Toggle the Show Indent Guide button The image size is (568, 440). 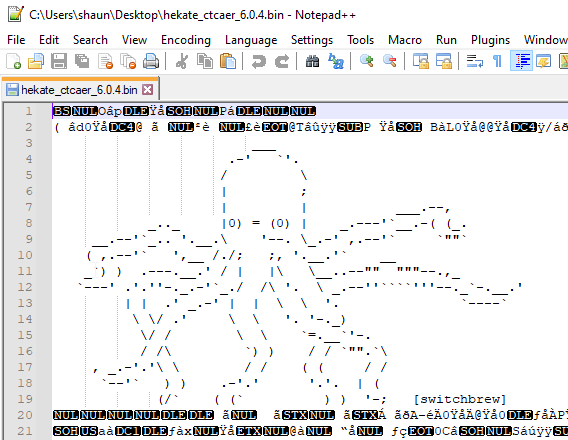click(x=521, y=61)
